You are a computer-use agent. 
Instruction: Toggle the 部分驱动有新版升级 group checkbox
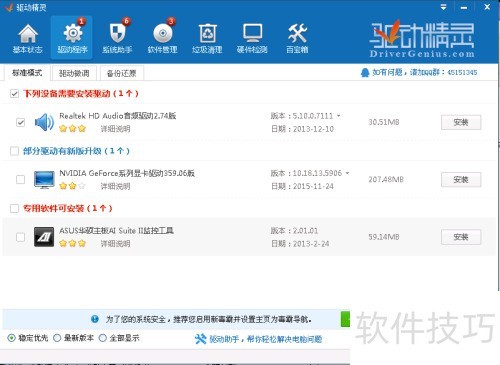tap(14, 151)
